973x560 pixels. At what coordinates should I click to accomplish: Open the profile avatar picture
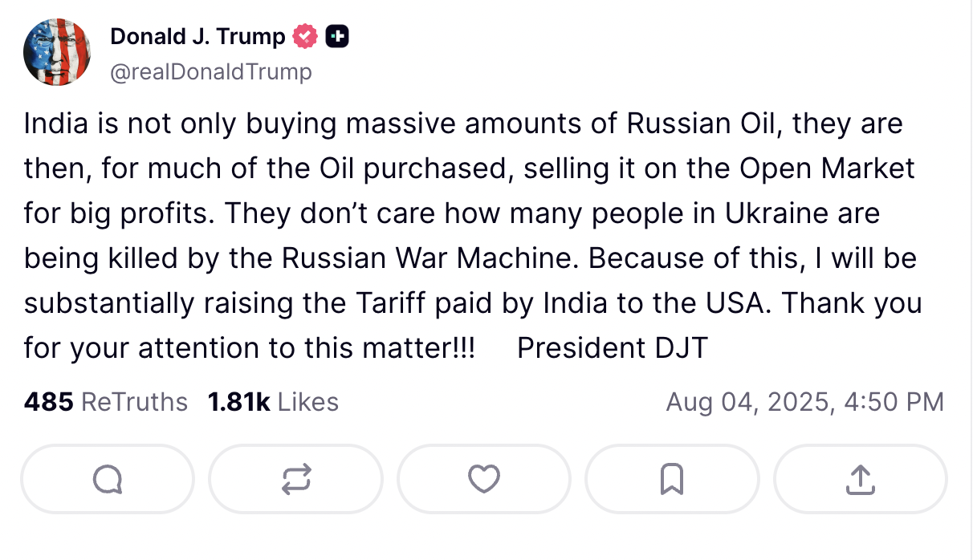(56, 52)
